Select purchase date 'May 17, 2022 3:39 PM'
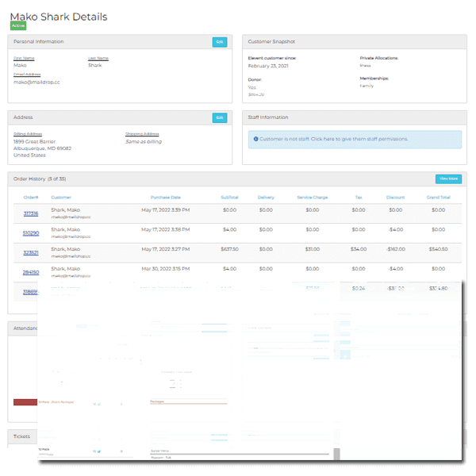 166,210
